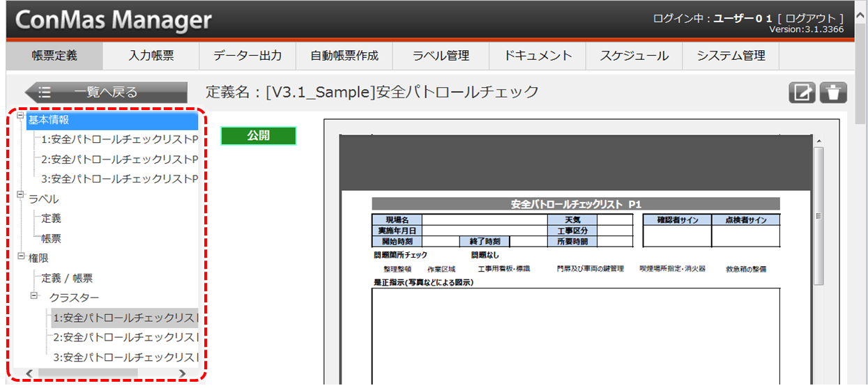This screenshot has width=868, height=388.
Task: Click the form preview thumbnail title 安全パトロールチェックリスト P1
Action: click(575, 204)
